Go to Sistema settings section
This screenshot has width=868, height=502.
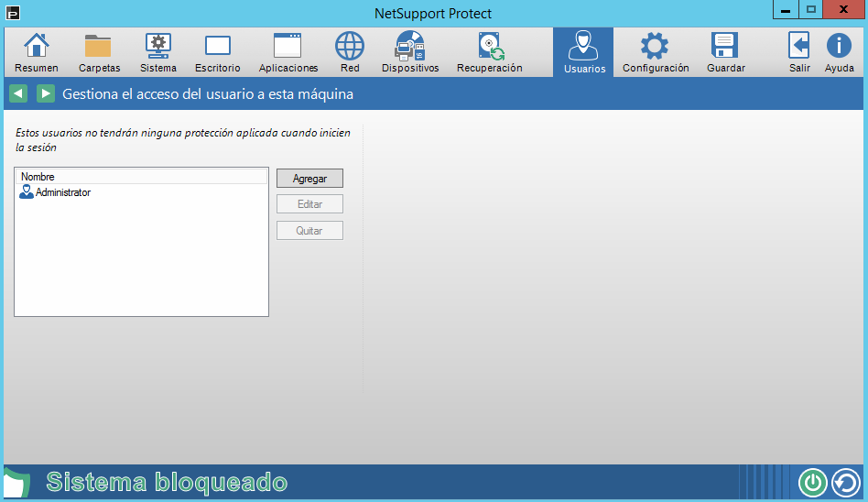[x=158, y=53]
